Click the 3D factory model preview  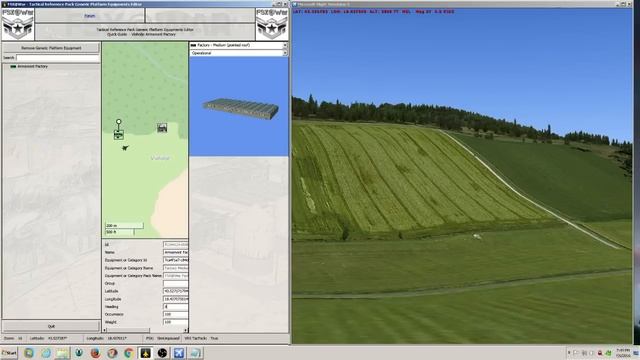pyautogui.click(x=240, y=109)
